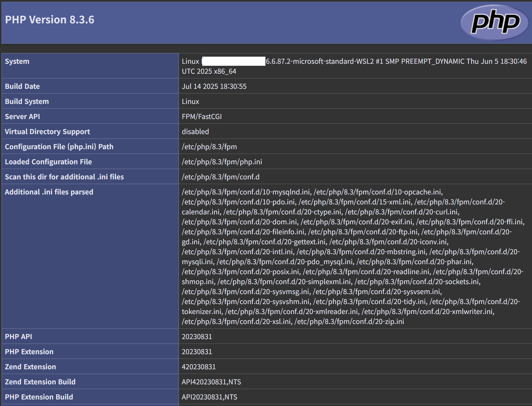Click the Virtual Directory Support label
The width and height of the screenshot is (532, 406).
[x=47, y=132]
